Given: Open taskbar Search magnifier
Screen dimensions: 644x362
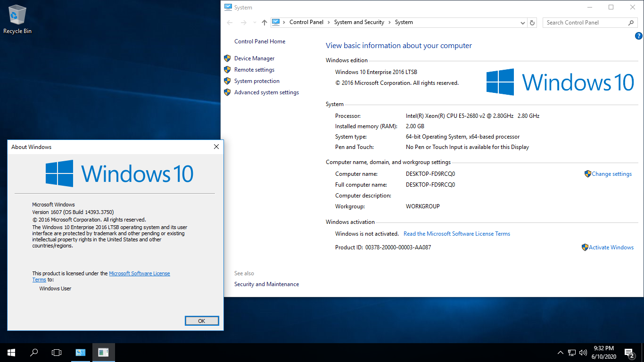Looking at the screenshot, I should (34, 352).
